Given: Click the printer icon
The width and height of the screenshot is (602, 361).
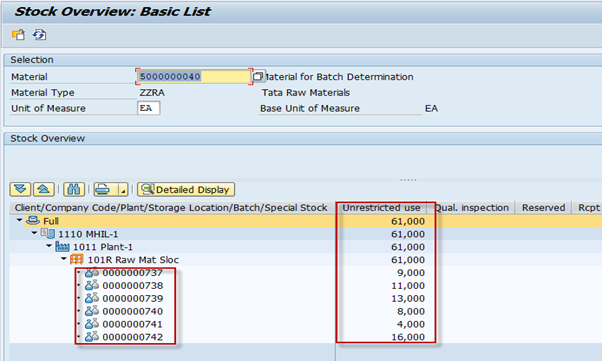Looking at the screenshot, I should pos(103,189).
